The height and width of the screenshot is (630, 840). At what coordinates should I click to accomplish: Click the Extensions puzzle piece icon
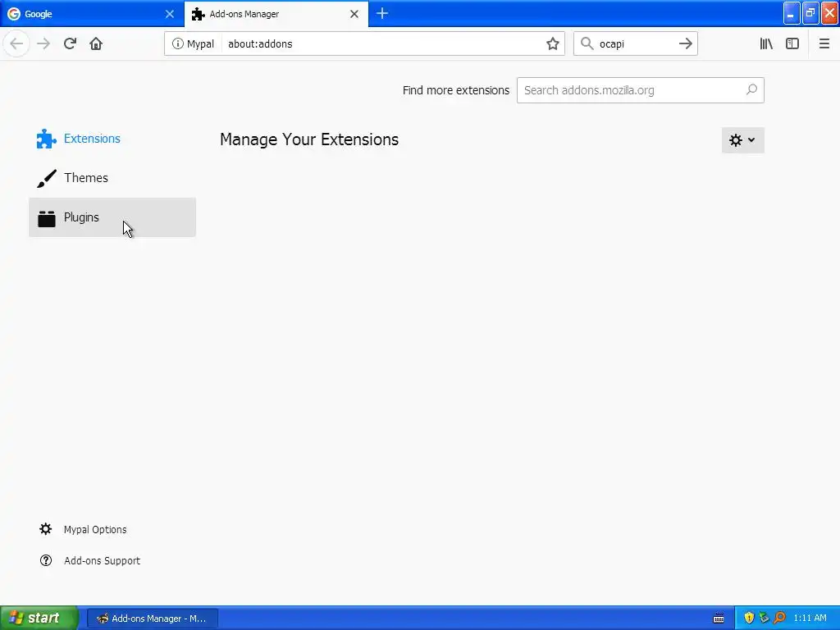click(46, 139)
